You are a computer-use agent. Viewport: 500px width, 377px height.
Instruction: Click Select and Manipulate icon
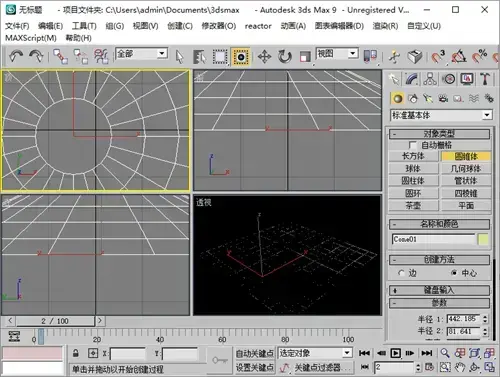[x=394, y=56]
